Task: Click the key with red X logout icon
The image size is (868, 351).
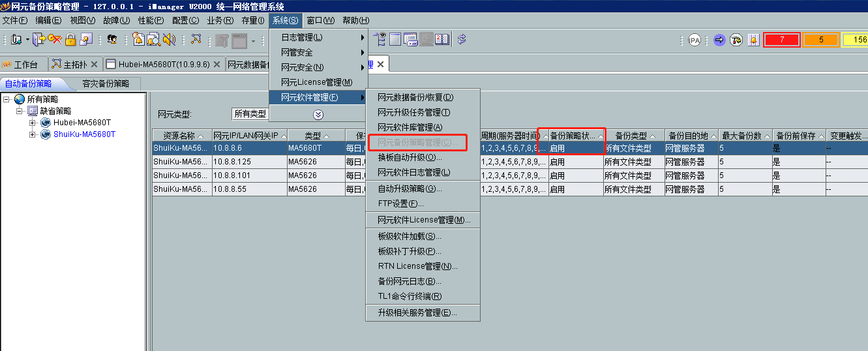Action: (x=55, y=40)
